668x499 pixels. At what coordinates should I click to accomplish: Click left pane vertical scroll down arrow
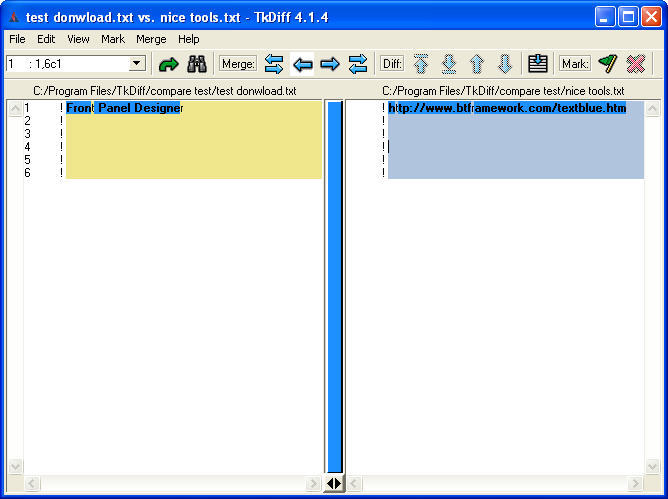tap(15, 466)
